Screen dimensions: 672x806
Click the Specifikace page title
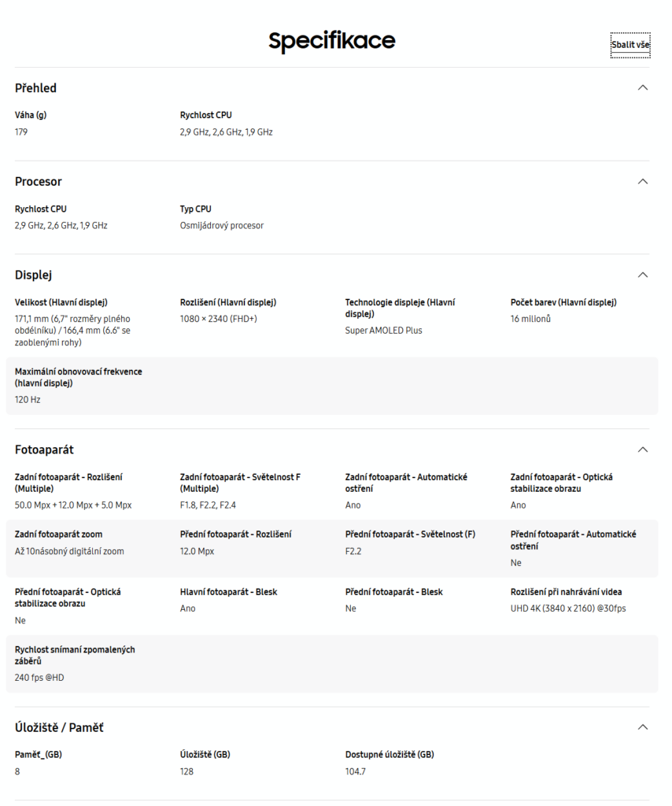[332, 41]
